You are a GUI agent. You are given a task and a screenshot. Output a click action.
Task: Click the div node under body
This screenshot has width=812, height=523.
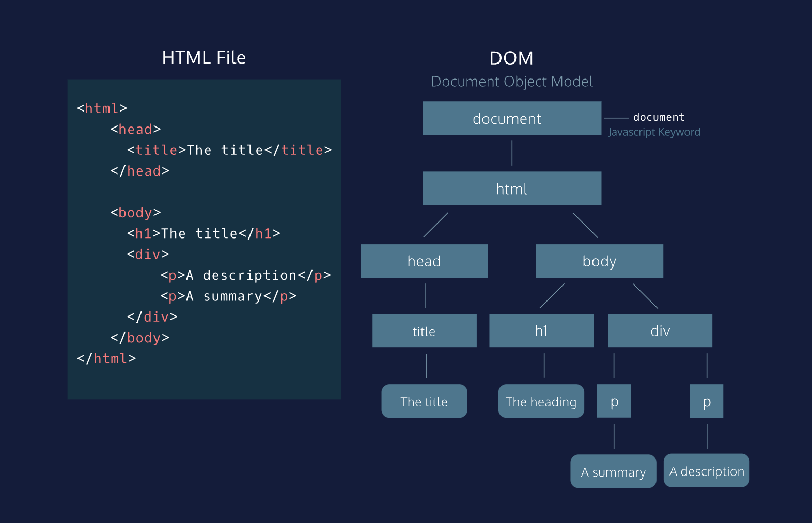(660, 331)
